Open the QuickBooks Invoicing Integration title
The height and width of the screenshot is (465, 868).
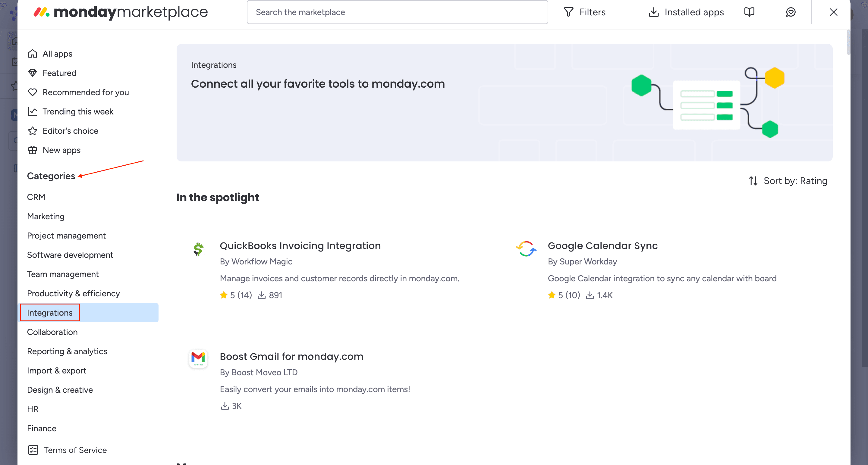click(x=300, y=246)
